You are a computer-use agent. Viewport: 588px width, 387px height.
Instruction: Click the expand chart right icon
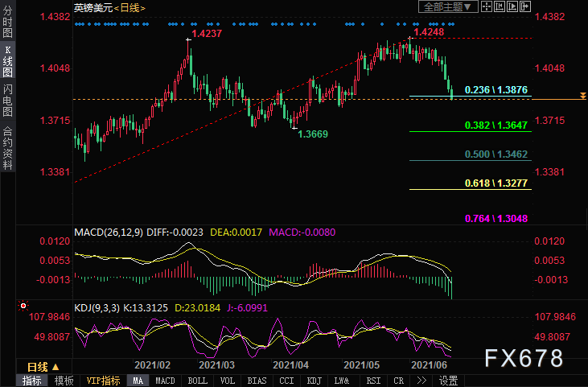[x=525, y=6]
